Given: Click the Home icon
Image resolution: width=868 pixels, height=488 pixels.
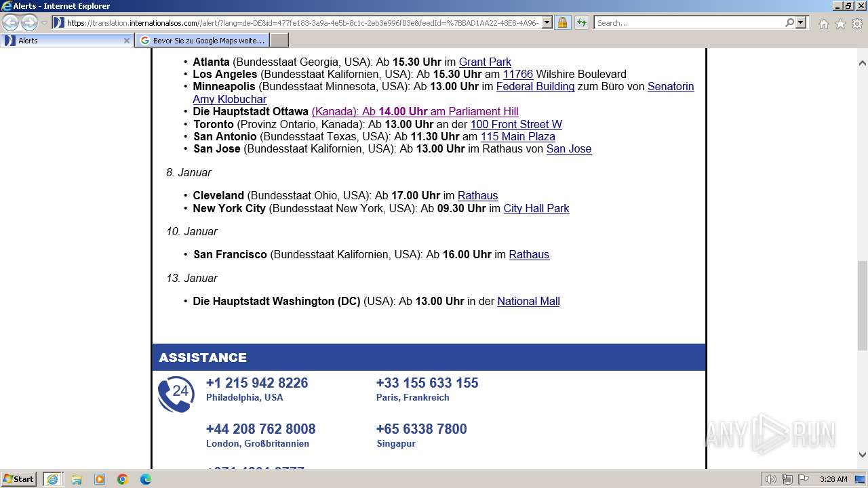Looking at the screenshot, I should pos(823,24).
